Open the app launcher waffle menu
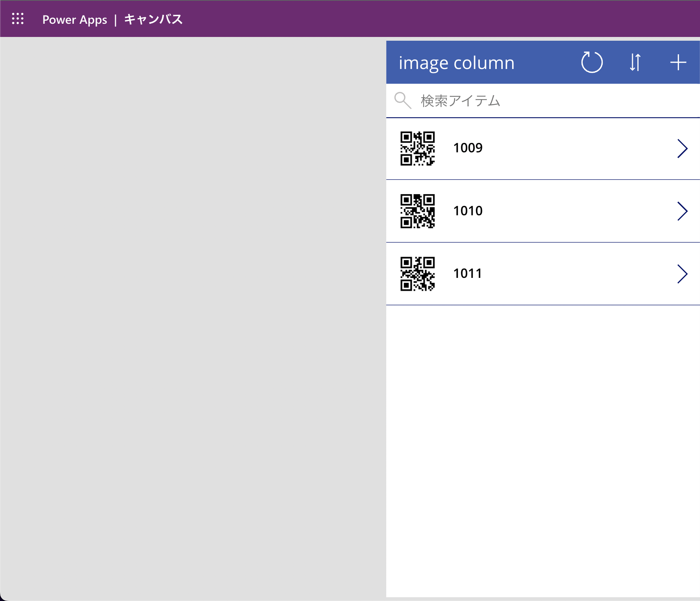The width and height of the screenshot is (700, 601). tap(18, 18)
